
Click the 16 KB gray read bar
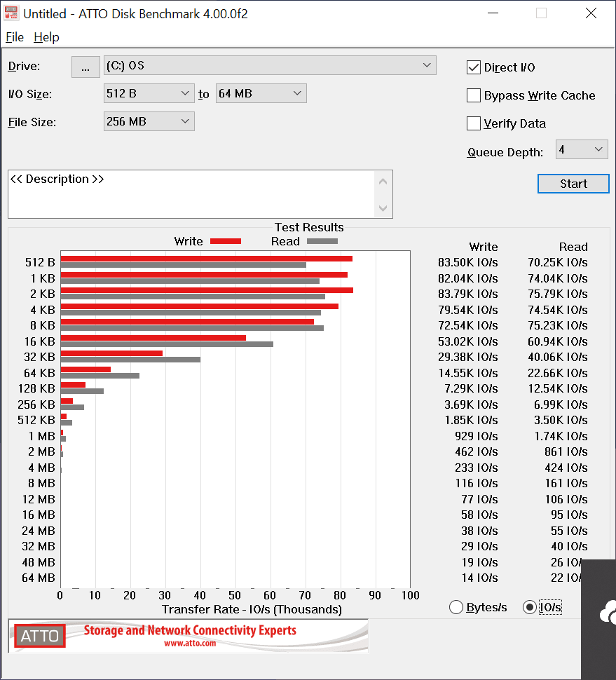[x=167, y=344]
